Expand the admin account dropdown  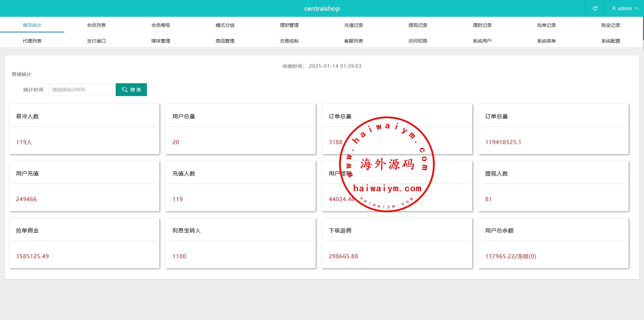click(636, 8)
